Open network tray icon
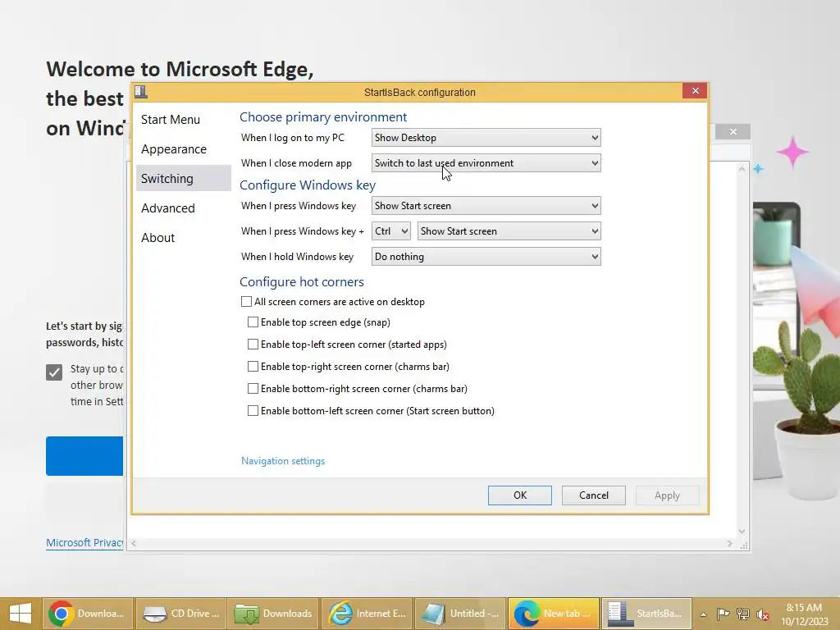Image resolution: width=840 pixels, height=630 pixels. 743,614
